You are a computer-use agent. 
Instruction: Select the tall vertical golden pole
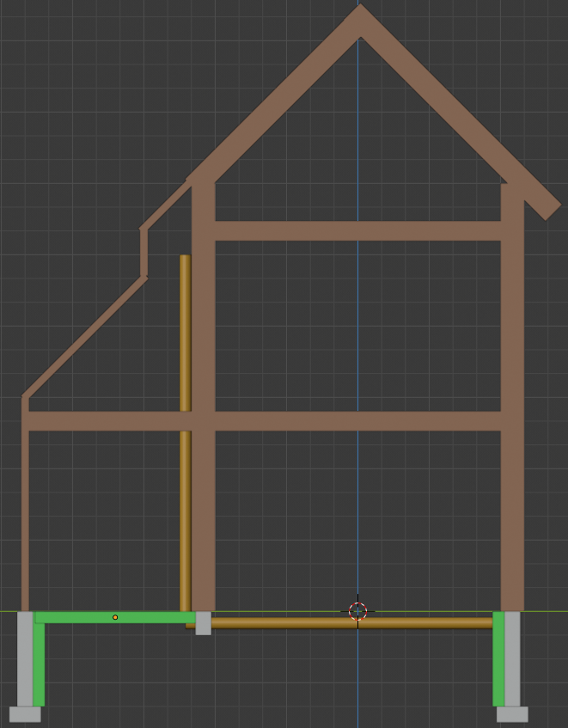185,432
